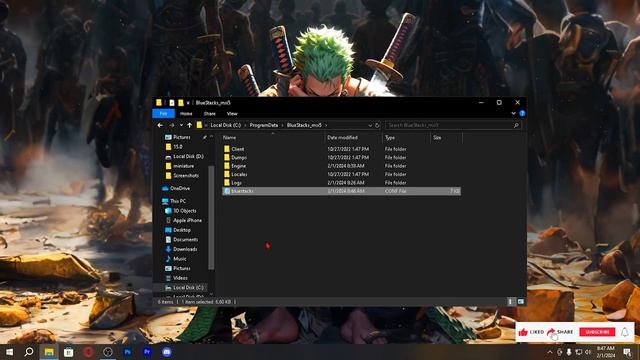Viewport: 640px width, 360px height.
Task: Click the volume icon in system tray
Action: pos(588,352)
